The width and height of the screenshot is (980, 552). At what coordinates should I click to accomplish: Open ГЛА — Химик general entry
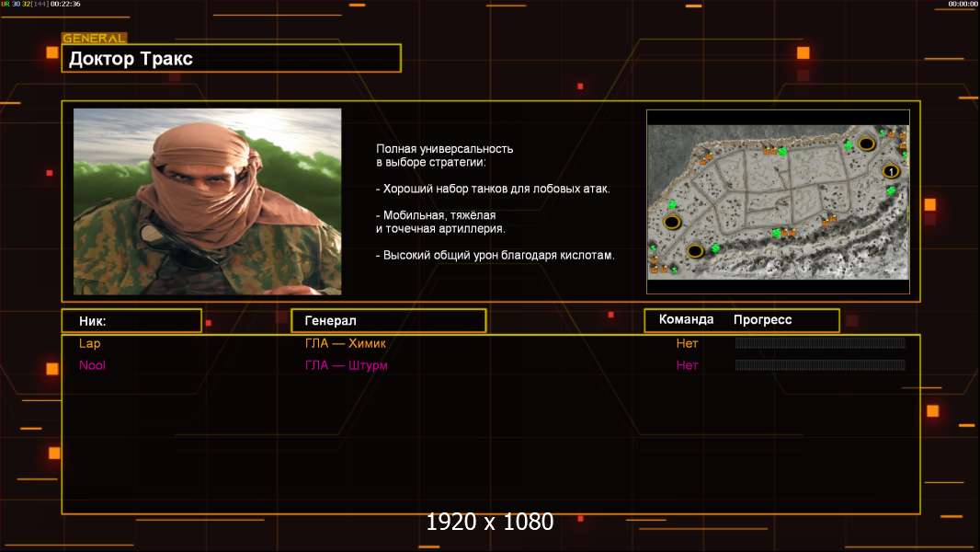(x=345, y=343)
